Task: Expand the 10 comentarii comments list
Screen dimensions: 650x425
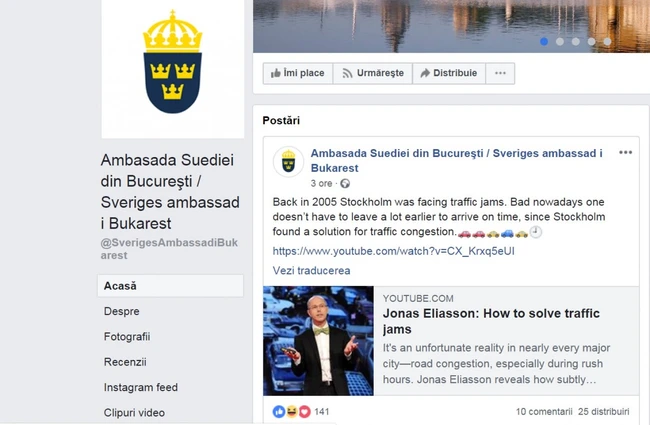Action: coord(544,412)
